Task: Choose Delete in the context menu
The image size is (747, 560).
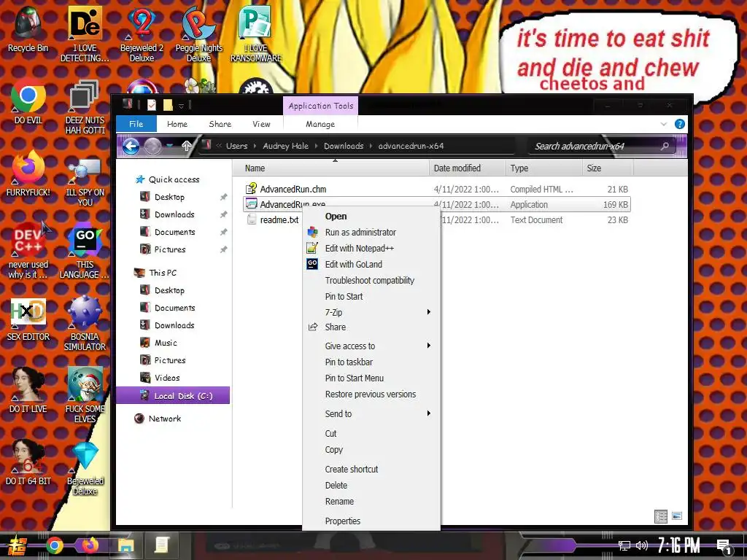Action: [x=371, y=485]
